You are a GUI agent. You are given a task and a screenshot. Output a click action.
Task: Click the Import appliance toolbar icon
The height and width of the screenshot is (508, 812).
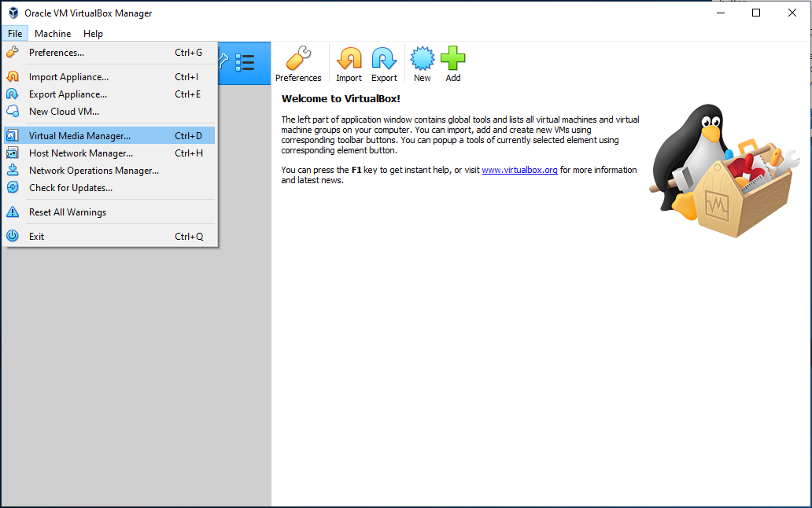coord(349,58)
